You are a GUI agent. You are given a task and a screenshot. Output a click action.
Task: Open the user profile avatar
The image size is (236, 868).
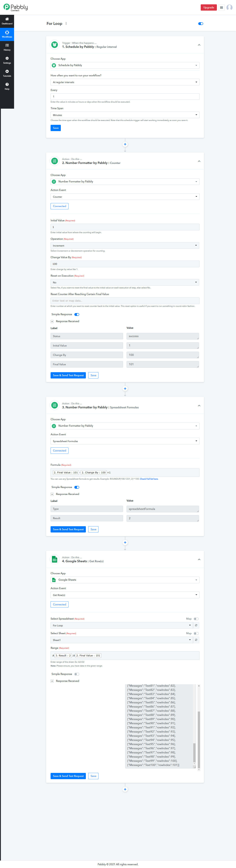pos(230,7)
